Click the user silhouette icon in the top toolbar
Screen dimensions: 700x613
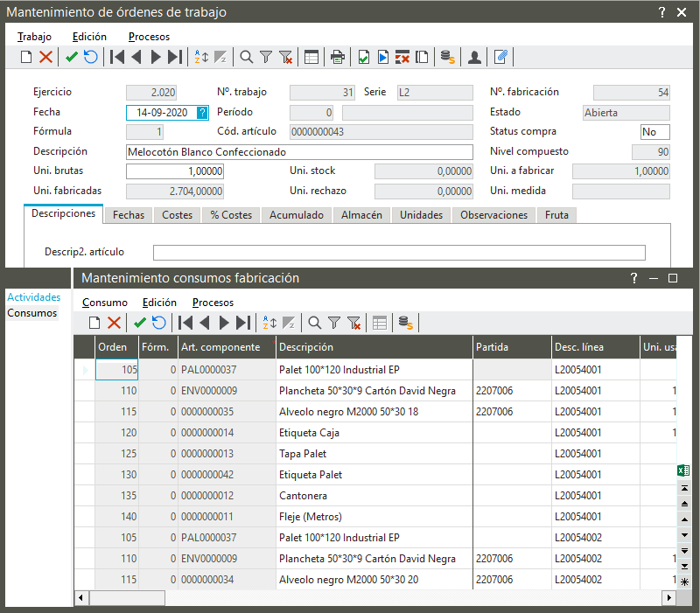pyautogui.click(x=473, y=58)
